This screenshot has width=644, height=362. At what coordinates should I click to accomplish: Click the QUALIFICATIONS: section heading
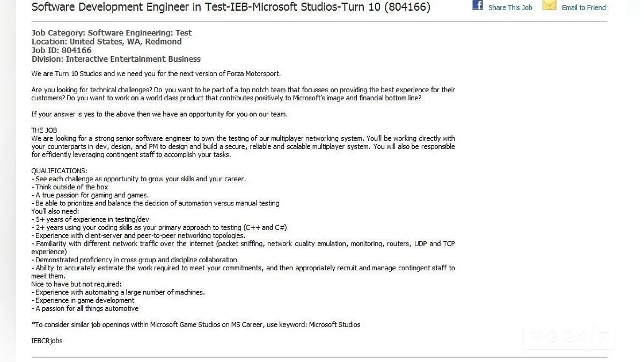[59, 171]
